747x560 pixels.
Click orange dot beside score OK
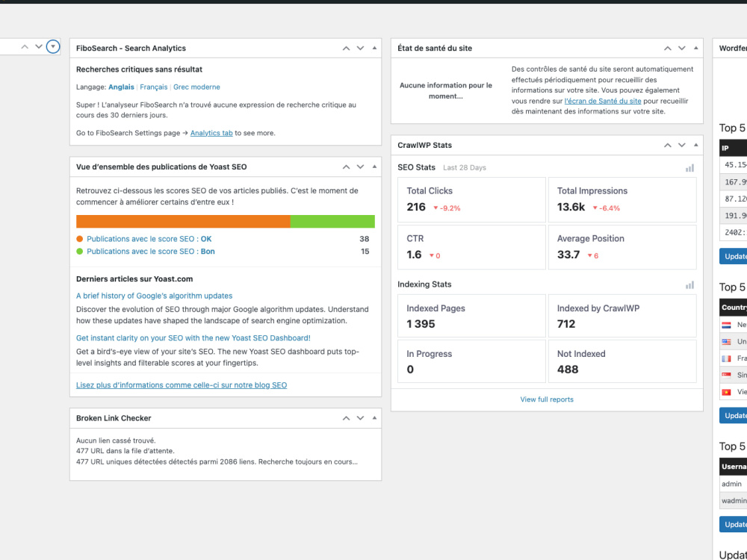[x=80, y=239]
